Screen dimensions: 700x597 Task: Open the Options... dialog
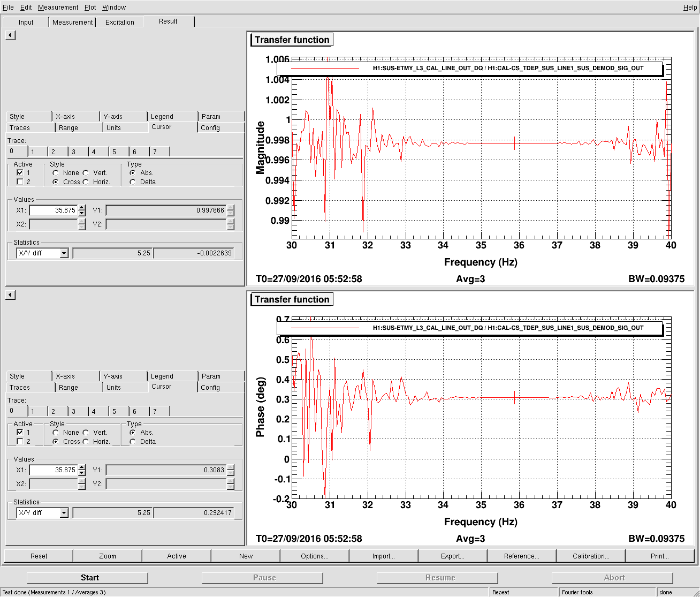point(315,556)
